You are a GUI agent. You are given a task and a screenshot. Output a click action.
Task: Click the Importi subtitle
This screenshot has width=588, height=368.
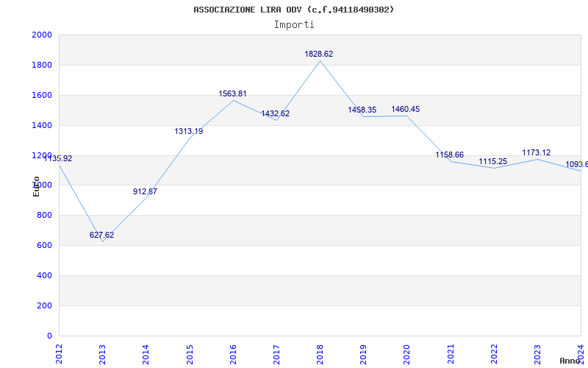(x=294, y=25)
